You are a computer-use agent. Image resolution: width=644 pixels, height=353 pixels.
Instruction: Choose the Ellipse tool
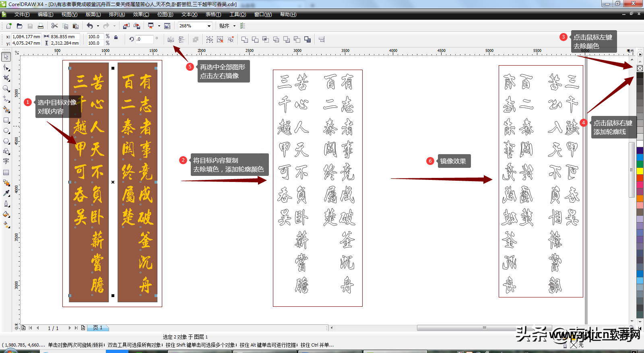coord(6,131)
